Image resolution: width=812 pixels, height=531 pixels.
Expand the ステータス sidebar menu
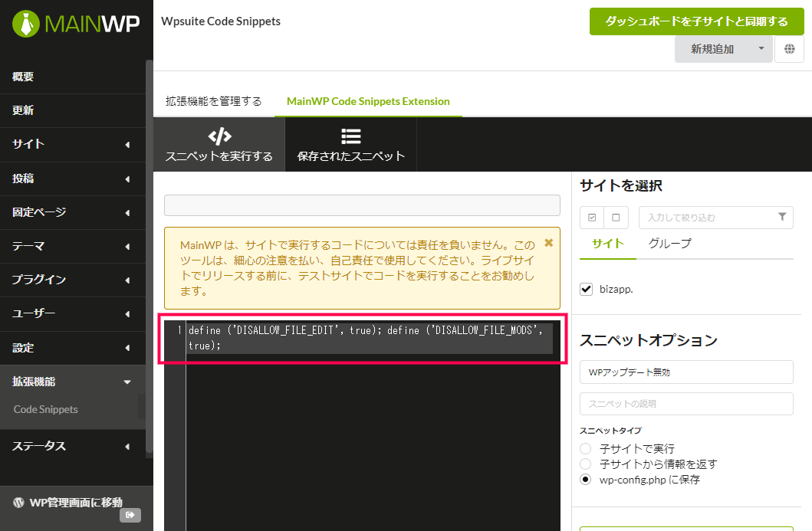[x=73, y=446]
